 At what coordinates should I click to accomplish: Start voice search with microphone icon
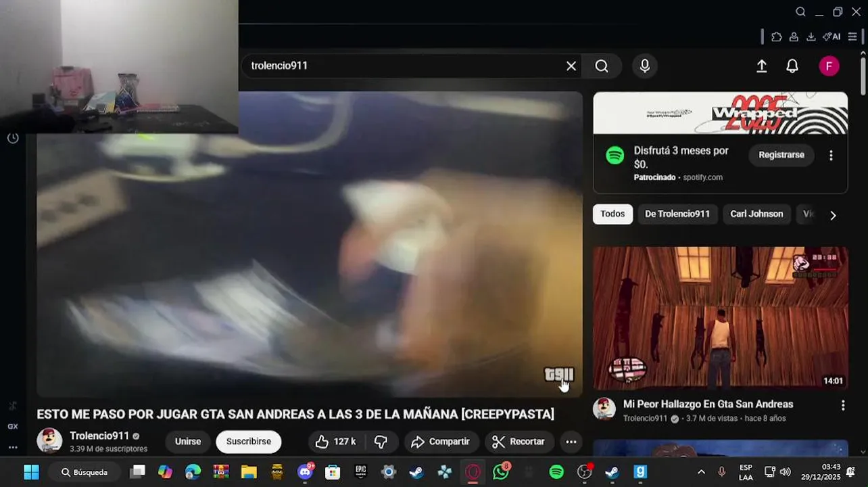tap(645, 66)
